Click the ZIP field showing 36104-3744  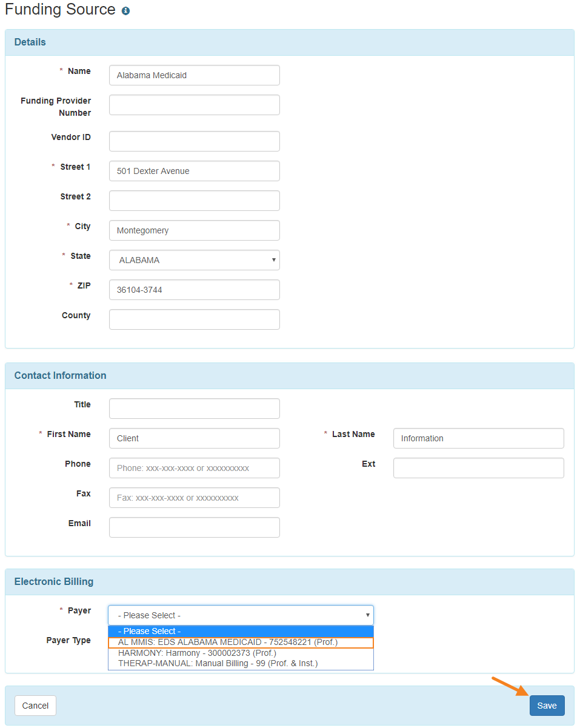(194, 290)
